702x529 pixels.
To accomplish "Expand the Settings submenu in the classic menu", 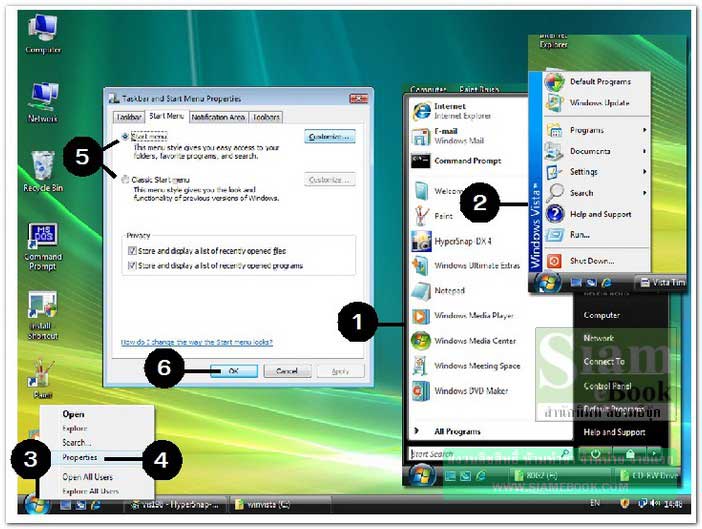I will [x=597, y=172].
